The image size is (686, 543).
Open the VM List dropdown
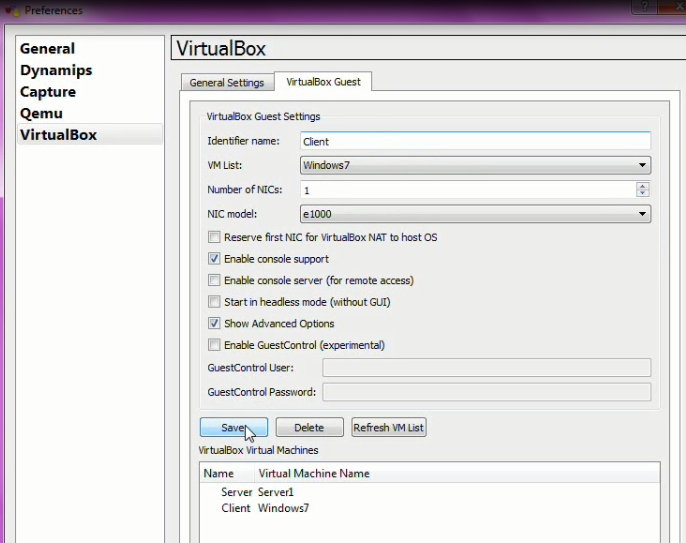pyautogui.click(x=476, y=165)
